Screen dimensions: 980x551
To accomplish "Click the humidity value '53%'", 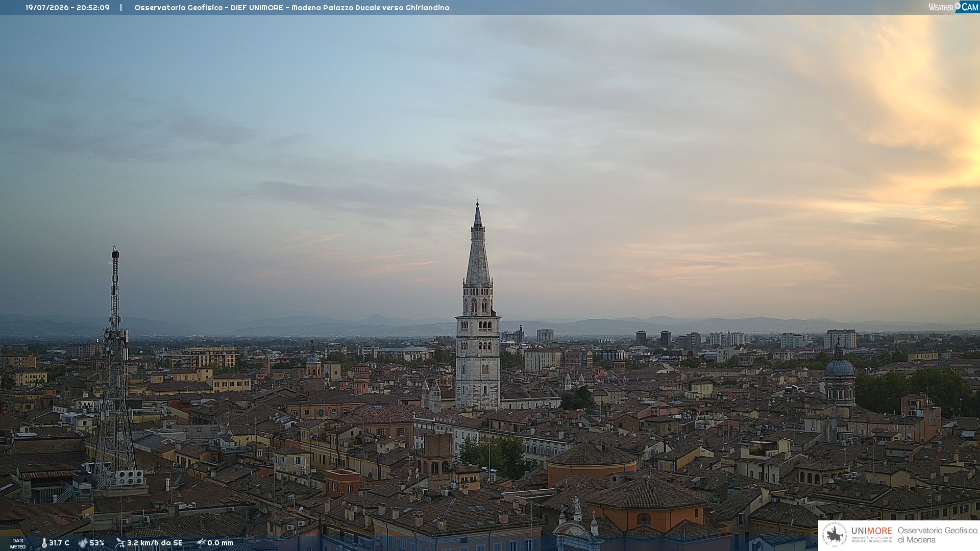I will [x=97, y=543].
